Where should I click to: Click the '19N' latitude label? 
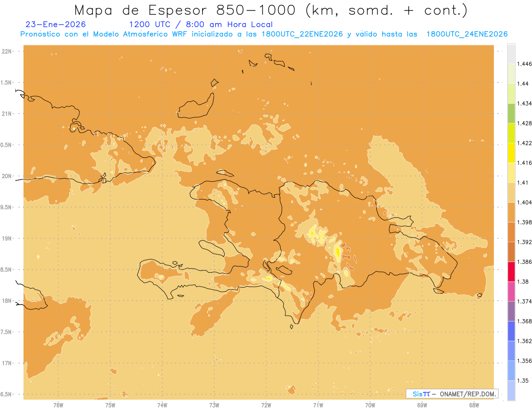[8, 239]
